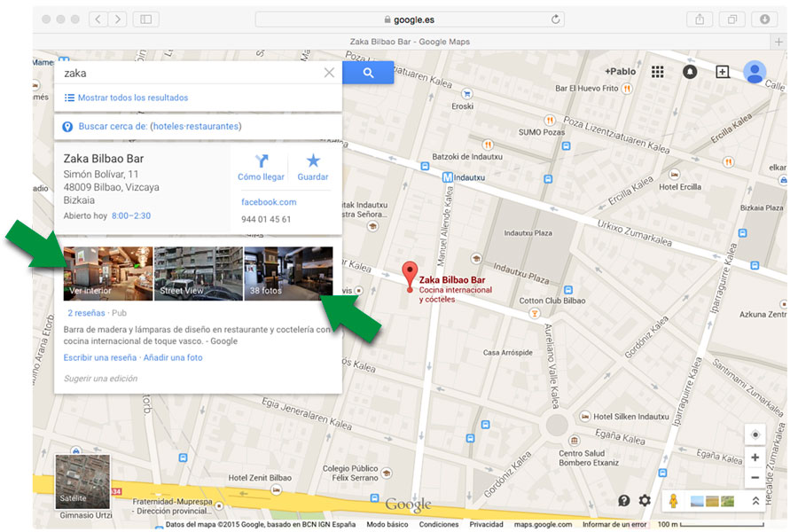Viewport: 798px width, 532px height.
Task: Open the facebook.com website link
Action: click(269, 202)
